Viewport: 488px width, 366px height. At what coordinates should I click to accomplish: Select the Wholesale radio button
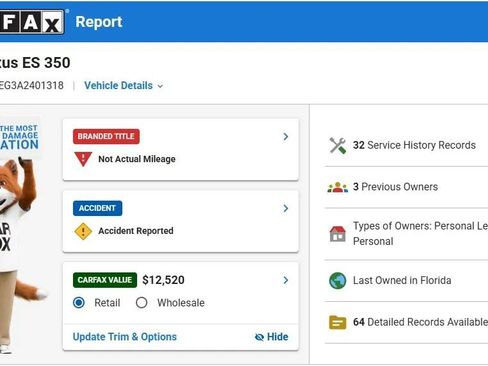tap(142, 303)
